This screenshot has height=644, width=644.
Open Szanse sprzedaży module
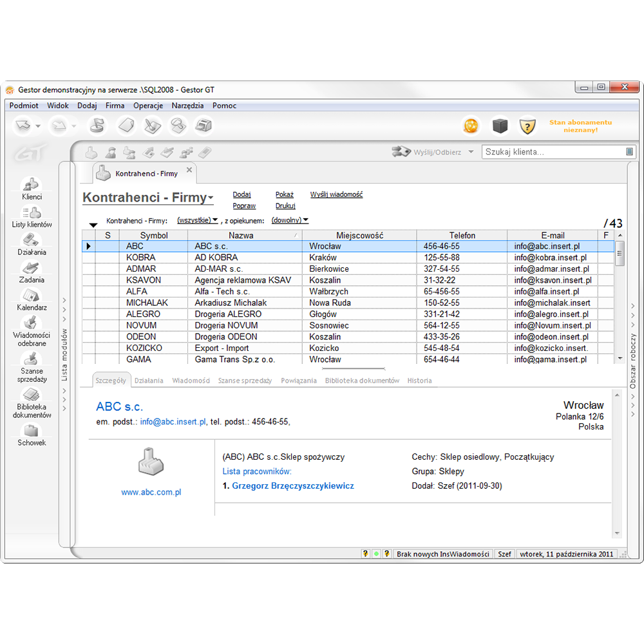pyautogui.click(x=32, y=361)
